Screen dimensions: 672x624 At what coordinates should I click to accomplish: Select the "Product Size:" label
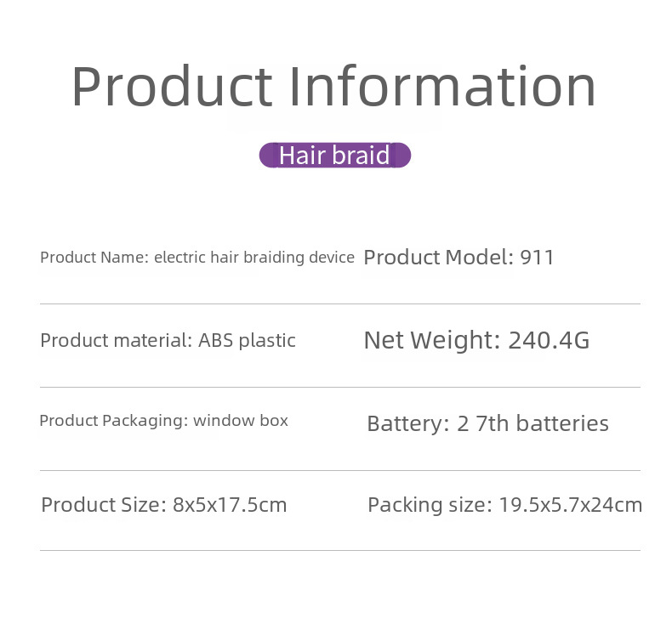tap(104, 505)
